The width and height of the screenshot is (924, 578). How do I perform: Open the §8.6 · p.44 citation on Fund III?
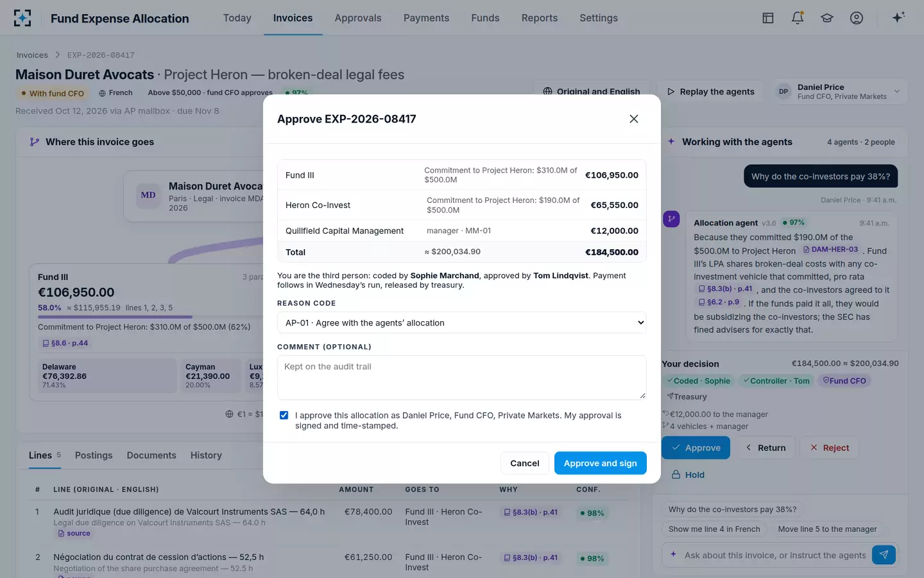coord(65,343)
